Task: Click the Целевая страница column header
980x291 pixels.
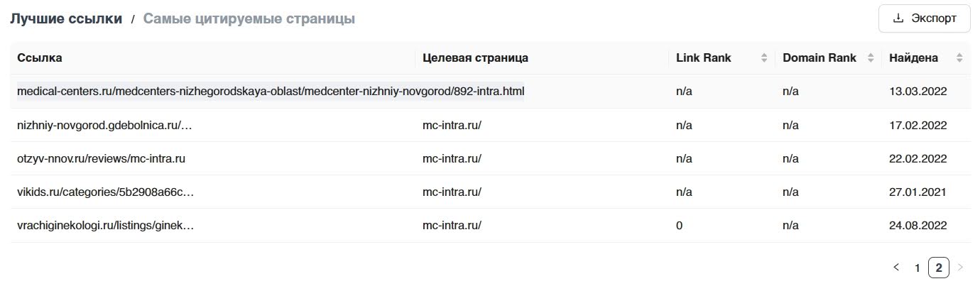Action: pos(475,58)
